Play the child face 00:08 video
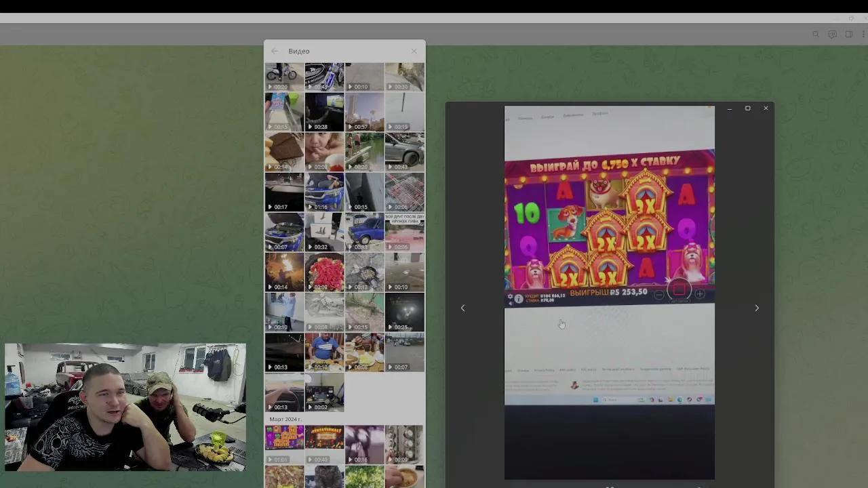 click(324, 152)
